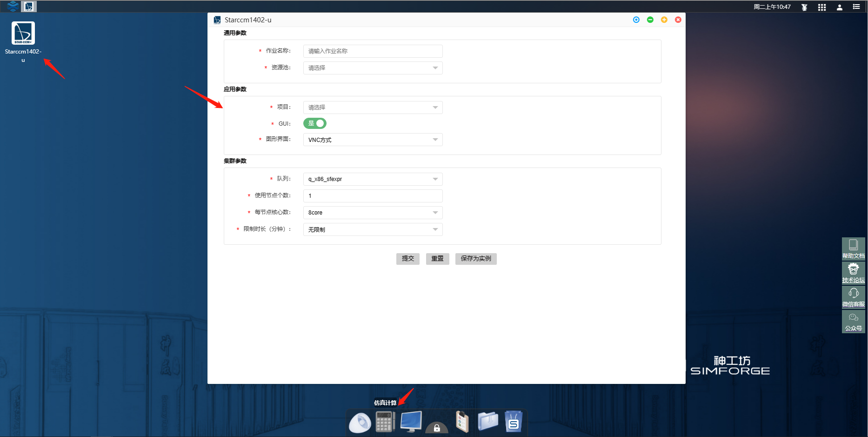Click the 重置 reset button
Viewport: 868px width, 437px height.
point(438,259)
